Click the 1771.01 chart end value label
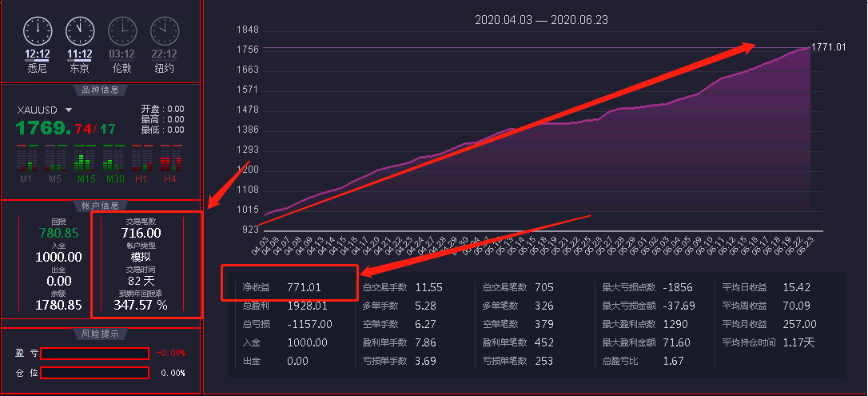Image resolution: width=868 pixels, height=396 pixels. point(828,47)
